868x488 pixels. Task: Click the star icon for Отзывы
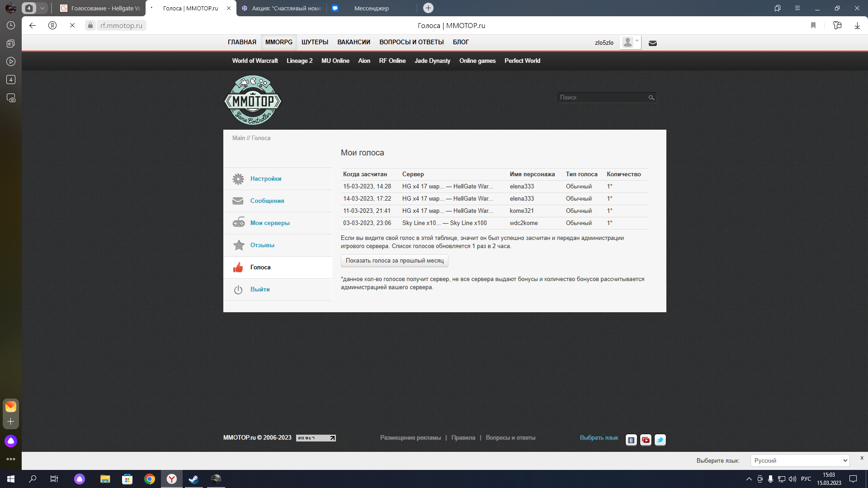click(x=238, y=245)
